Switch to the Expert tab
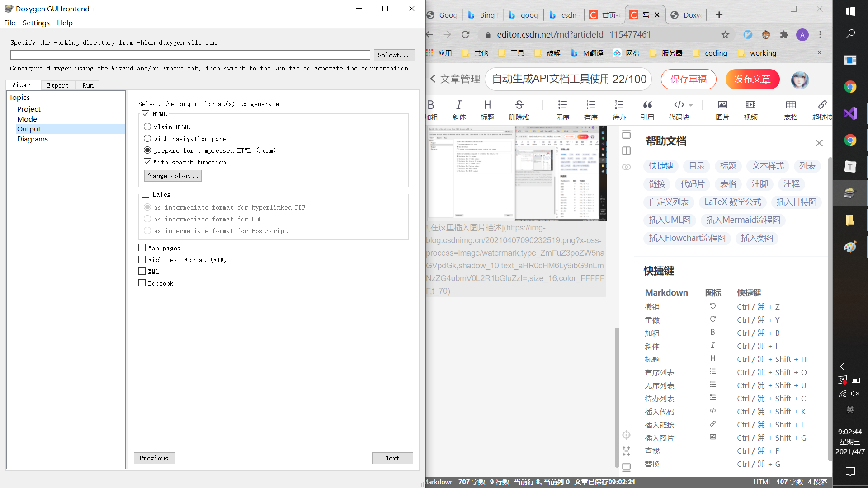This screenshot has width=868, height=488. 58,85
